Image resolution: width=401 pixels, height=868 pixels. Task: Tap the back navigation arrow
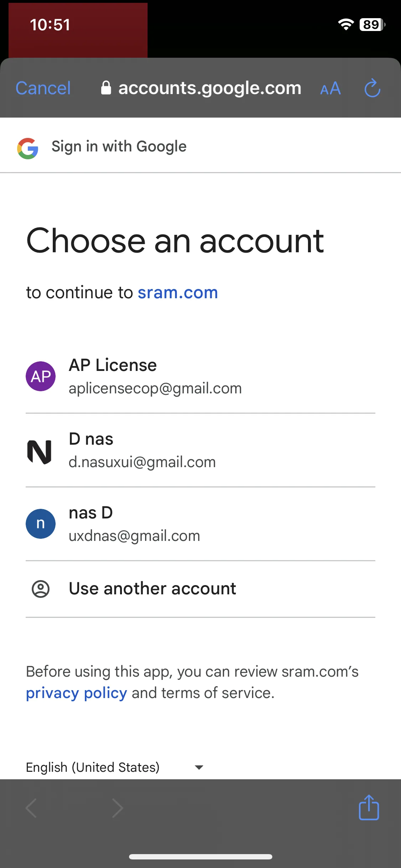[x=31, y=808]
